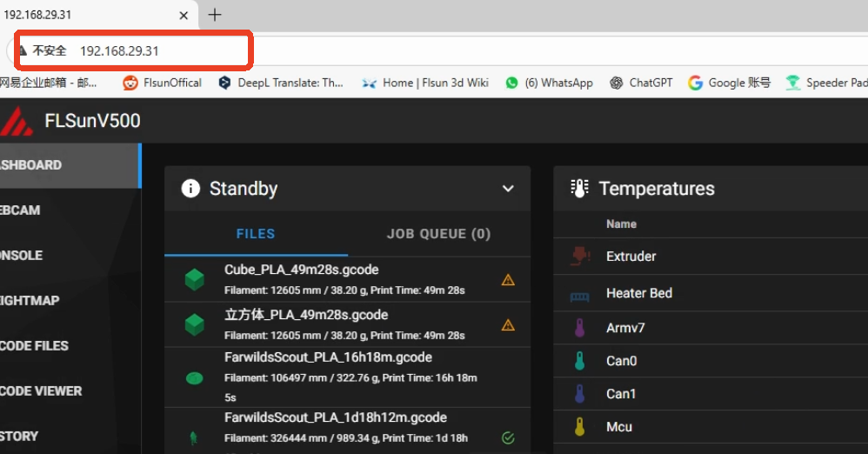Click the Can0 thermometer icon
The width and height of the screenshot is (868, 454).
click(x=579, y=361)
